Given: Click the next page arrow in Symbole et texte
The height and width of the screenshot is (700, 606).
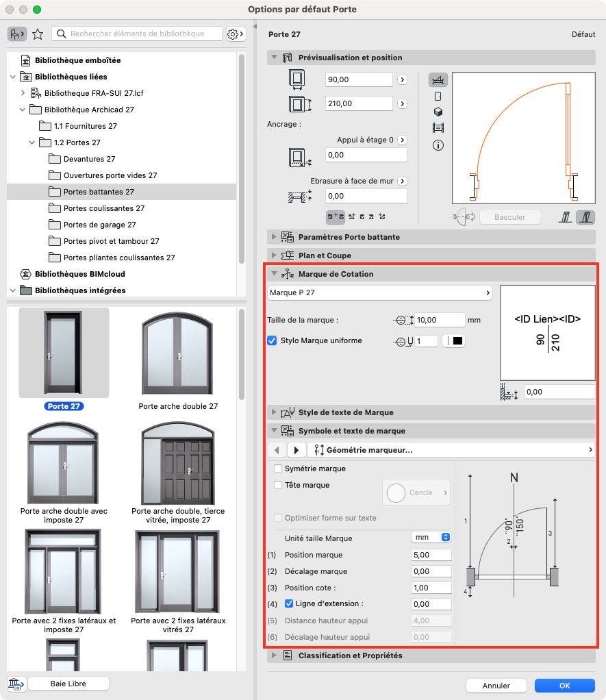Looking at the screenshot, I should point(296,450).
